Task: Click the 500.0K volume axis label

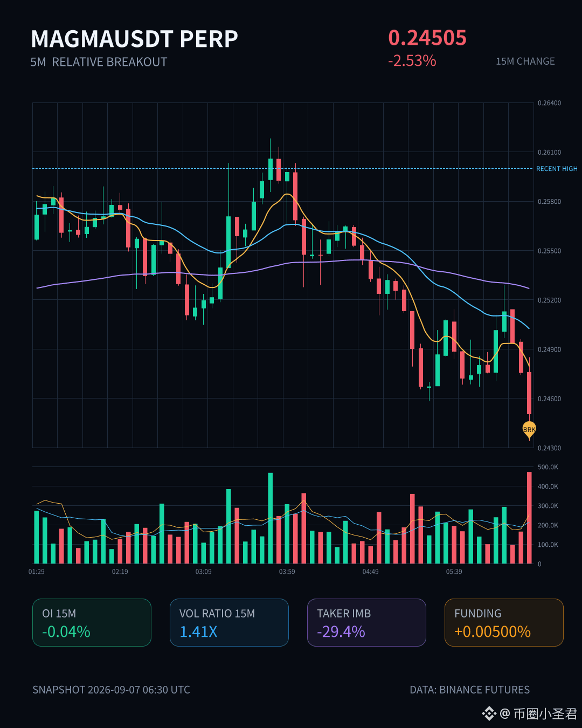Action: 548,467
